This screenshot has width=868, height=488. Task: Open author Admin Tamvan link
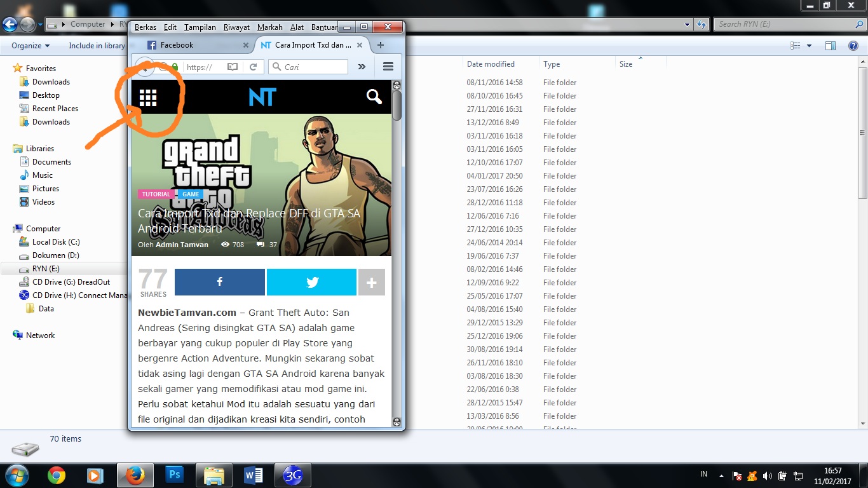coord(182,245)
